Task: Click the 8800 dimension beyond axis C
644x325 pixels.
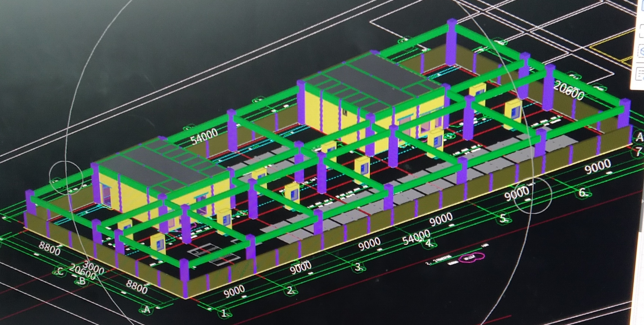Action: click(50, 248)
